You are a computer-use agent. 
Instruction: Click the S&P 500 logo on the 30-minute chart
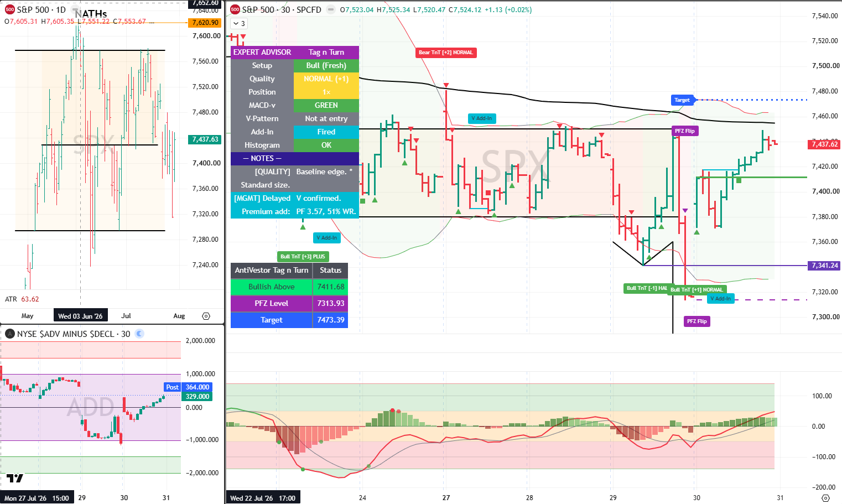tap(235, 9)
